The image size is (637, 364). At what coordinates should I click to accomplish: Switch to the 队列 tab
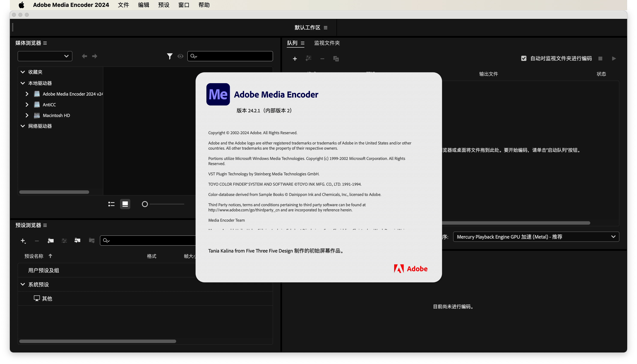click(292, 43)
